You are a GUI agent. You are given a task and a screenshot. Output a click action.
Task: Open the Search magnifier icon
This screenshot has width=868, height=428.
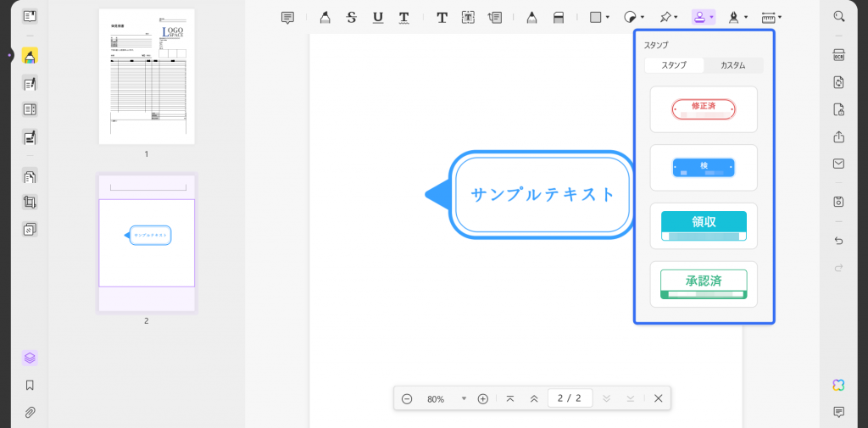838,16
